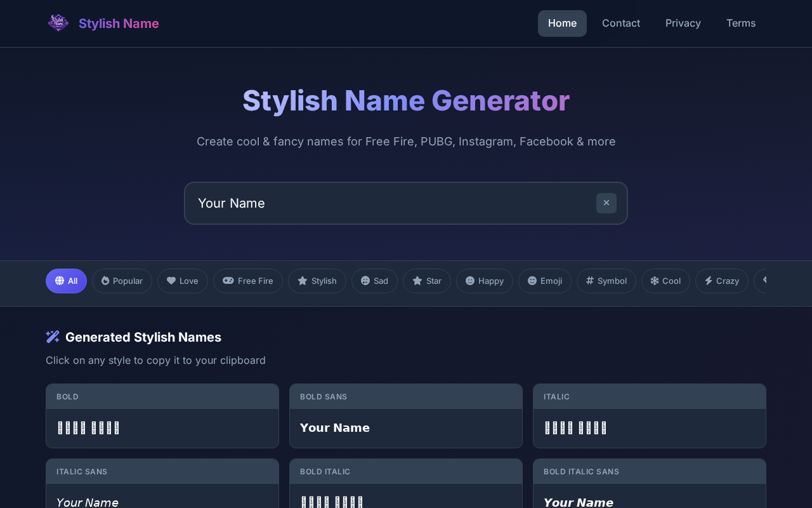Filter by Stylish category
The height and width of the screenshot is (508, 812).
click(x=317, y=281)
